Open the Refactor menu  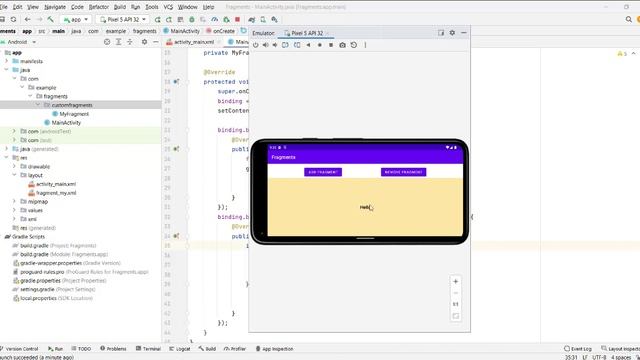tap(99, 7)
